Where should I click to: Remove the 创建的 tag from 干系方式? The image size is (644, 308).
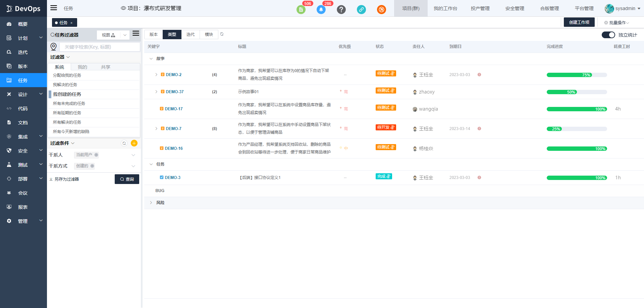coord(92,166)
